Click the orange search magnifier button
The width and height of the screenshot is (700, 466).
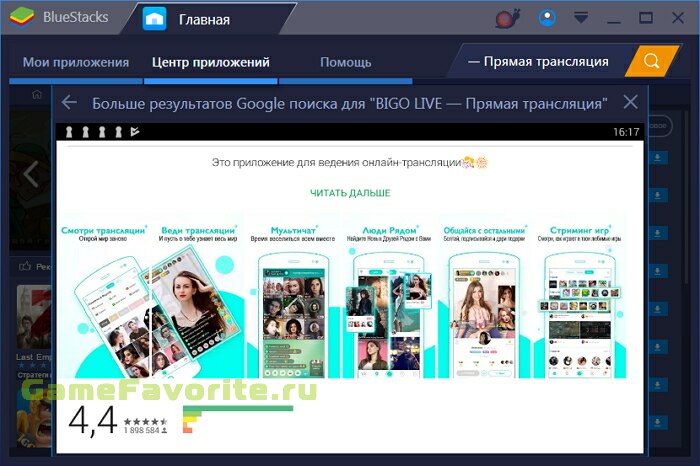tap(651, 61)
